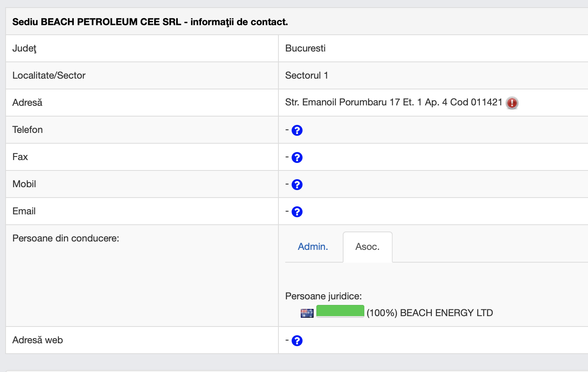Click the Adresă web label
The image size is (588, 372).
[38, 340]
